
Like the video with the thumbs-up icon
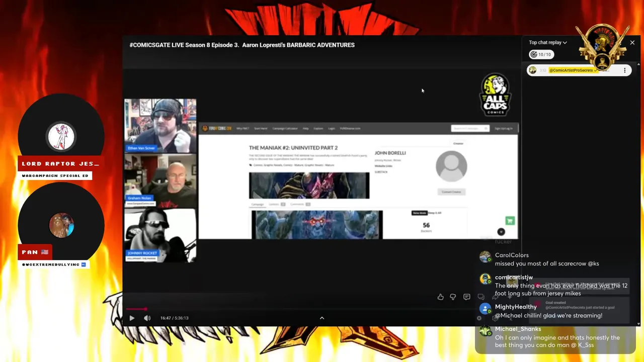tap(440, 297)
